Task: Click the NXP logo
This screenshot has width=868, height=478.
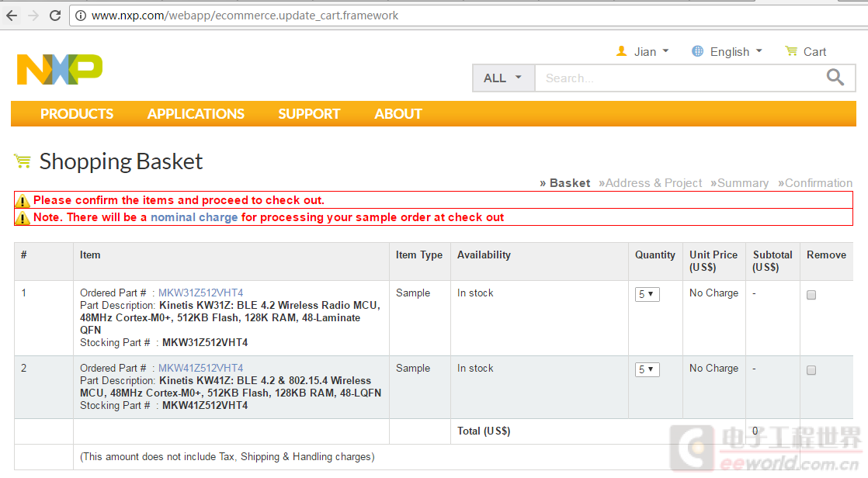Action: click(60, 69)
